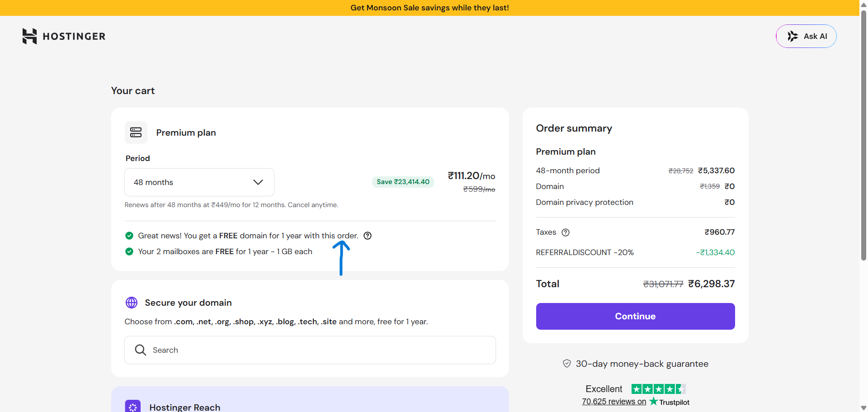Click the Monsoon Sale savings banner
This screenshot has width=868, height=412.
click(429, 8)
